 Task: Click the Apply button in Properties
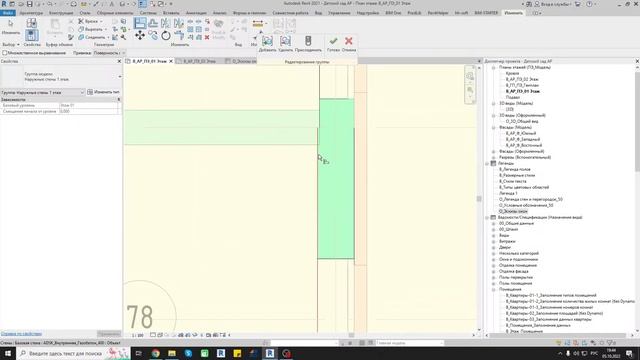[x=109, y=333]
